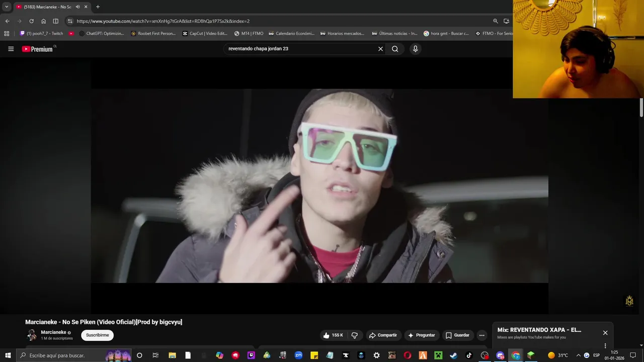The height and width of the screenshot is (362, 644).
Task: Open the Windows Start menu
Action: 8,355
